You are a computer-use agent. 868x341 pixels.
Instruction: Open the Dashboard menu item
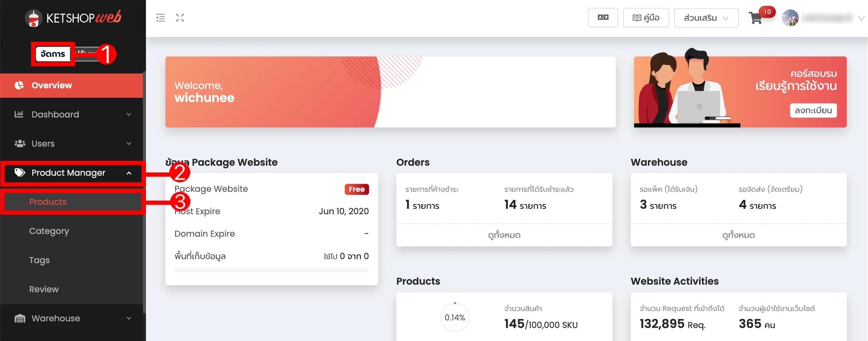(71, 114)
